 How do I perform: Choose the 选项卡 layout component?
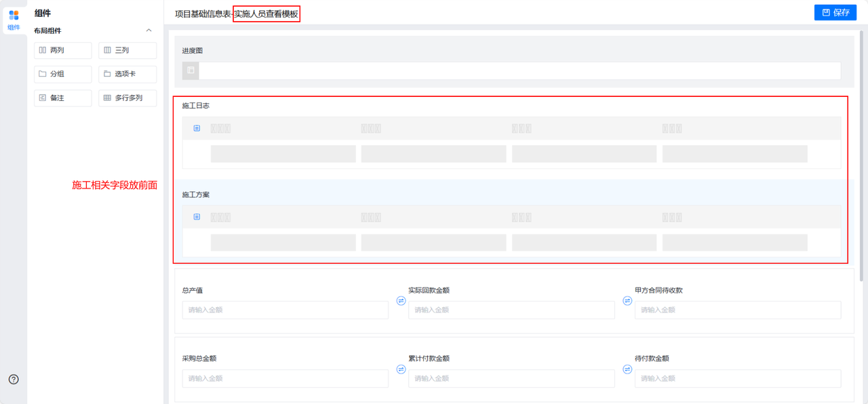[x=127, y=74]
